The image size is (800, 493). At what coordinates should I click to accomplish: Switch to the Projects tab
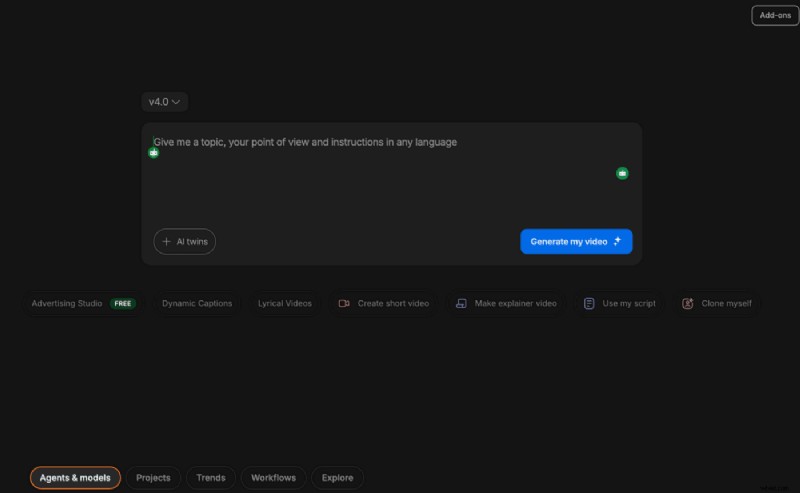pyautogui.click(x=153, y=478)
